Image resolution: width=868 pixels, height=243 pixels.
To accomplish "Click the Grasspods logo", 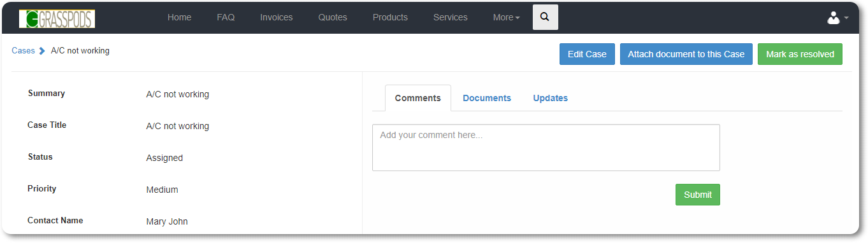I will tap(57, 18).
